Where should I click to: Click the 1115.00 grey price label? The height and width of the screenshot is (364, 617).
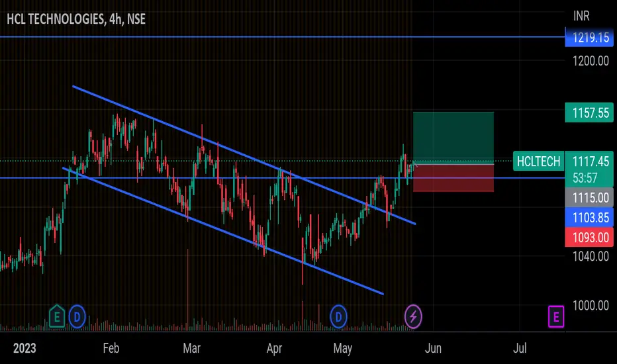(589, 197)
